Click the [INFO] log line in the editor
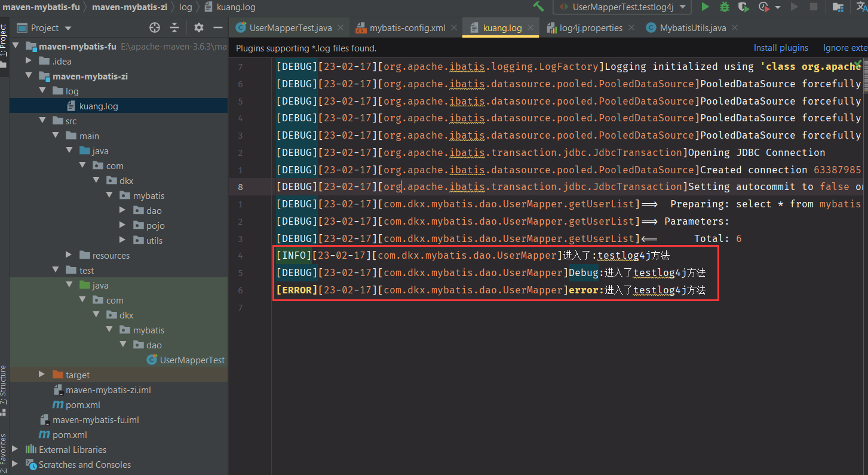This screenshot has width=868, height=475. (473, 256)
